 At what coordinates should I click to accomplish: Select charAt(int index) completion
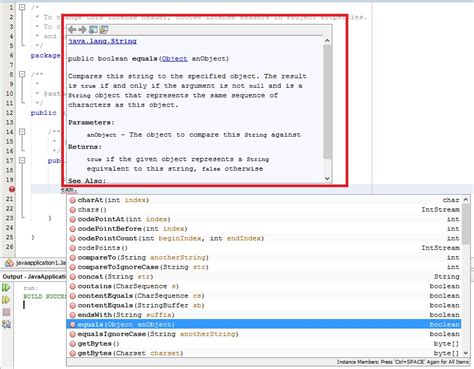tap(264, 200)
